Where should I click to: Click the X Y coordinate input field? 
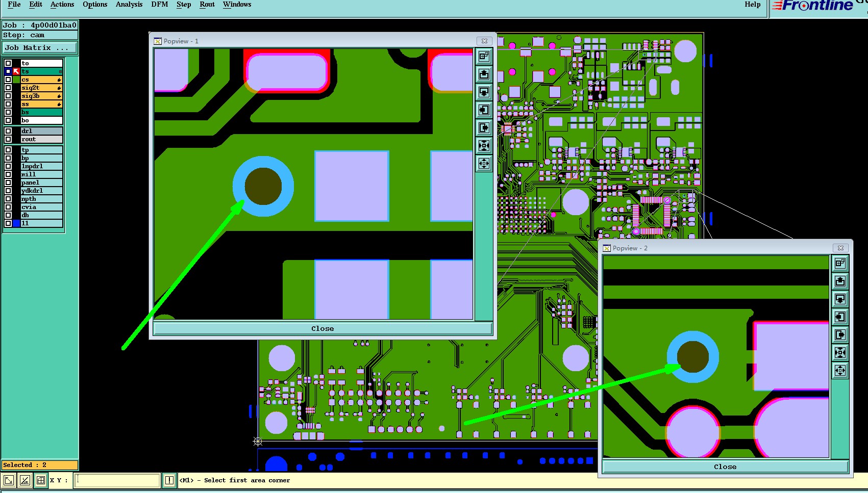click(x=117, y=480)
